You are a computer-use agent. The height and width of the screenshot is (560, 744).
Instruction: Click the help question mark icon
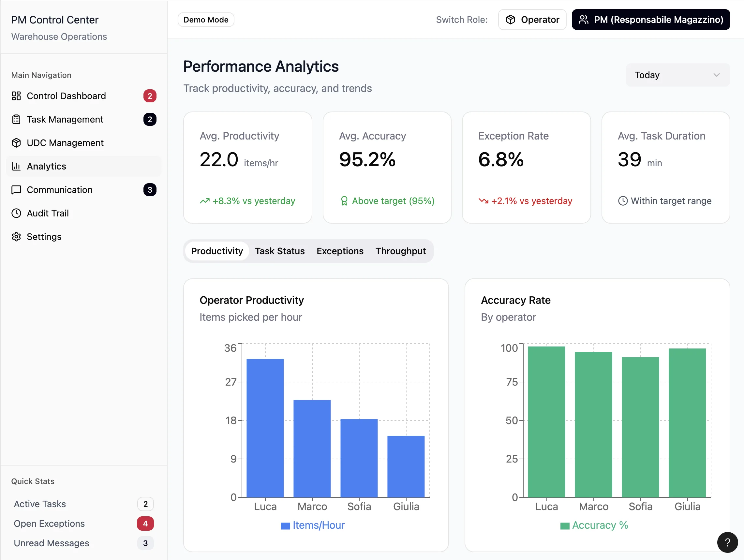(x=727, y=542)
